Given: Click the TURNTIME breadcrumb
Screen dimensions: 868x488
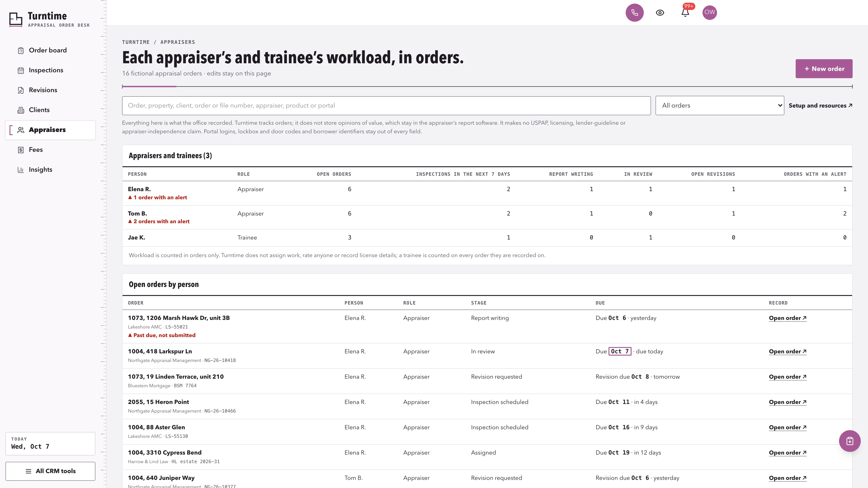Looking at the screenshot, I should [136, 42].
